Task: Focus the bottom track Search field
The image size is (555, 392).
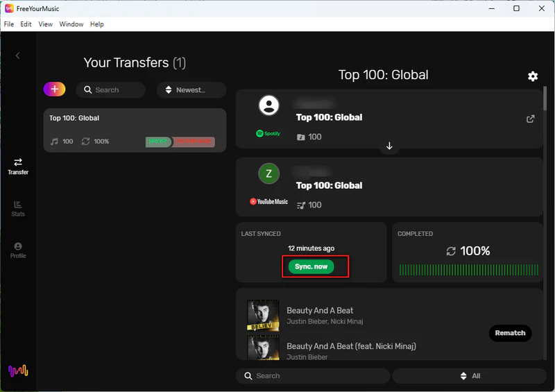Action: pyautogui.click(x=313, y=376)
